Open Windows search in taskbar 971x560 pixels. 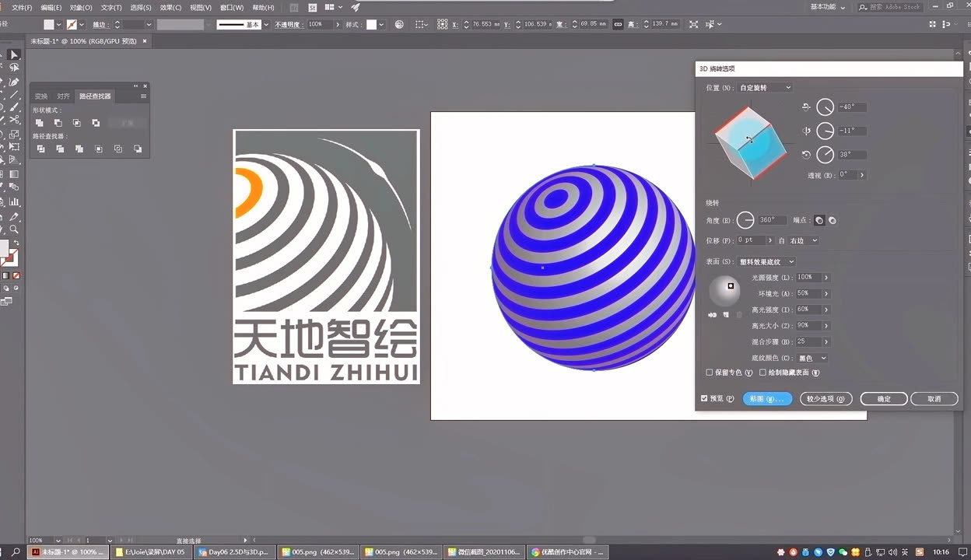pyautogui.click(x=16, y=552)
